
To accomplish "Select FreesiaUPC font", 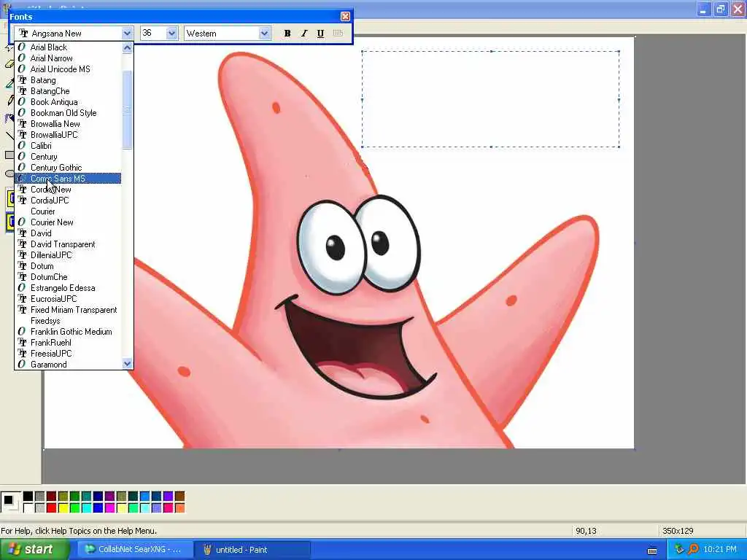I will point(68,354).
